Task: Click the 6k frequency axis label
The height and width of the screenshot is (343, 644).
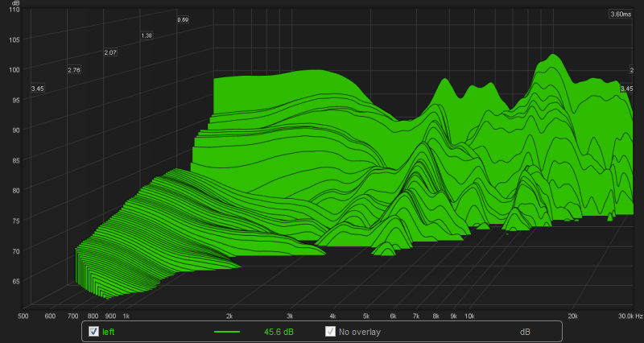Action: coord(393,316)
